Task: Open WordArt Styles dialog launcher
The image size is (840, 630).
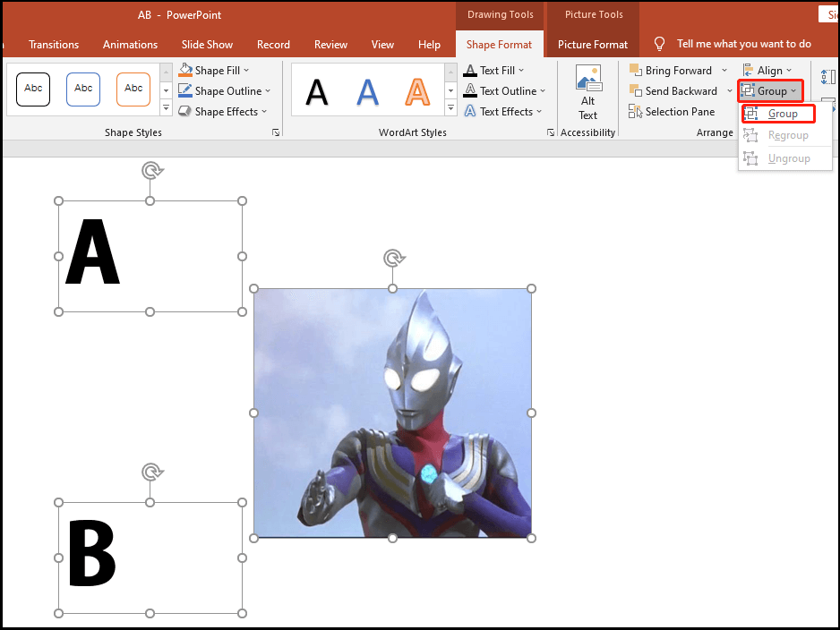Action: [x=551, y=132]
